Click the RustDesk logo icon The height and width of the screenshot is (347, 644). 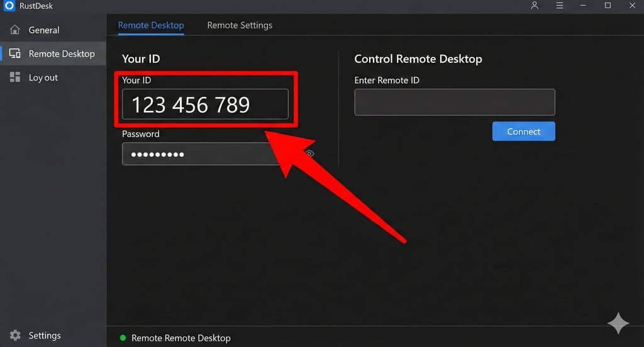point(9,6)
